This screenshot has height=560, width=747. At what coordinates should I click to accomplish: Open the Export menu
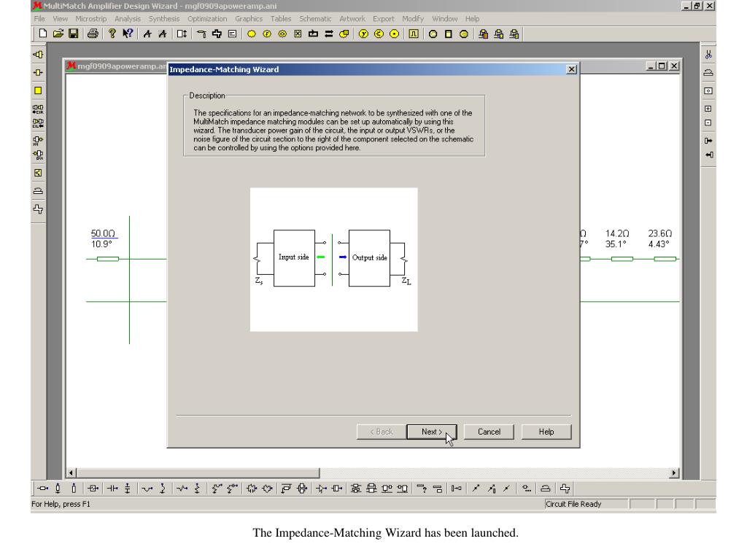tap(384, 18)
